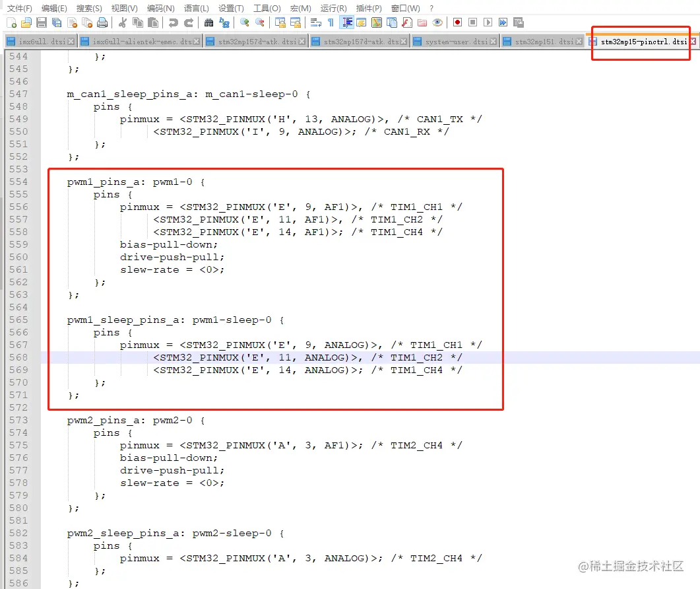Open the 宏(M) macro menu
This screenshot has height=589, width=700.
(x=300, y=8)
